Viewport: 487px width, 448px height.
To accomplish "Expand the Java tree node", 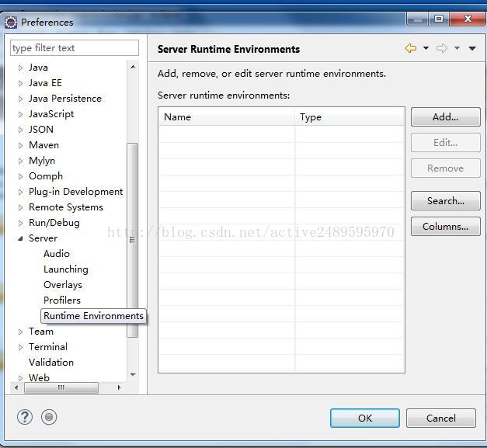I will tap(20, 68).
